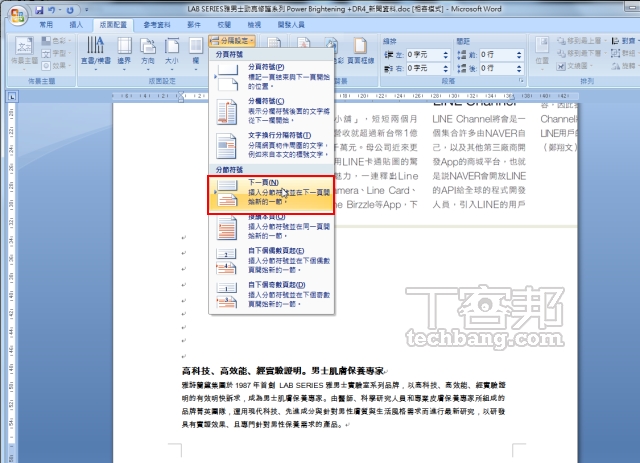
Task: Switch to the 校閱 Review tab
Action: 224,25
